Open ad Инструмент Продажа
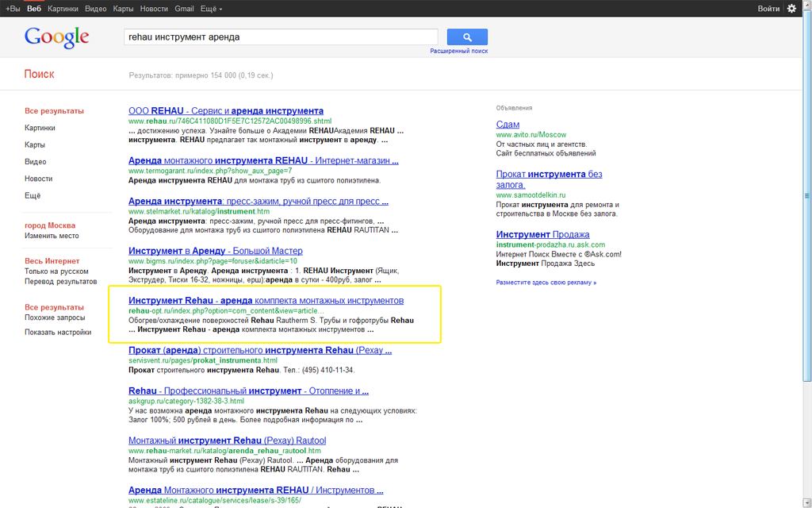The width and height of the screenshot is (812, 508). pyautogui.click(x=542, y=234)
